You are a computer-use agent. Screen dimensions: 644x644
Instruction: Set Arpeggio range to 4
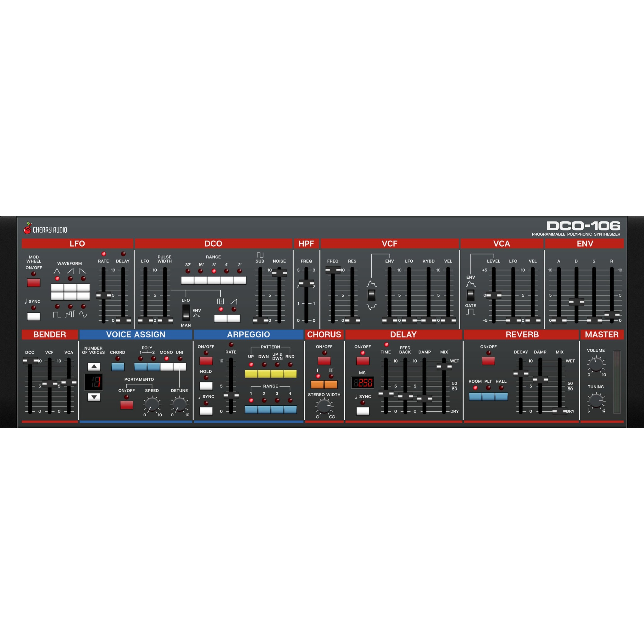pos(290,410)
